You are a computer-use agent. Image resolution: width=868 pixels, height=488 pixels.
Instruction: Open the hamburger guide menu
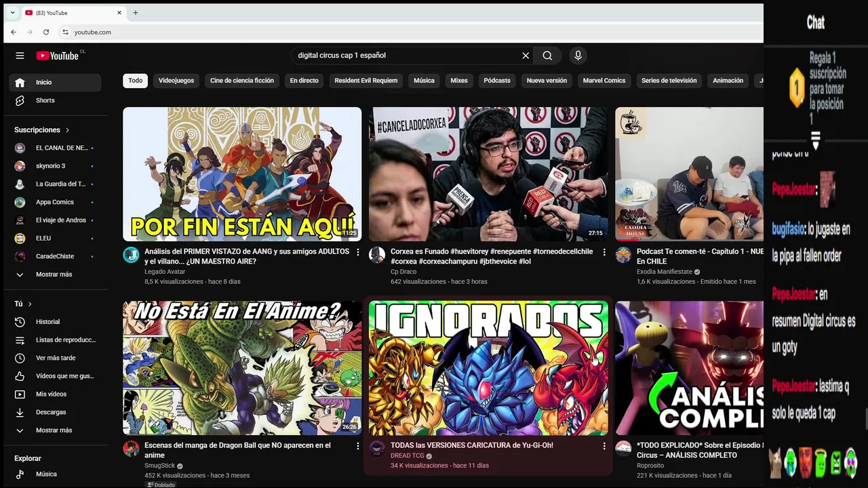(x=20, y=56)
